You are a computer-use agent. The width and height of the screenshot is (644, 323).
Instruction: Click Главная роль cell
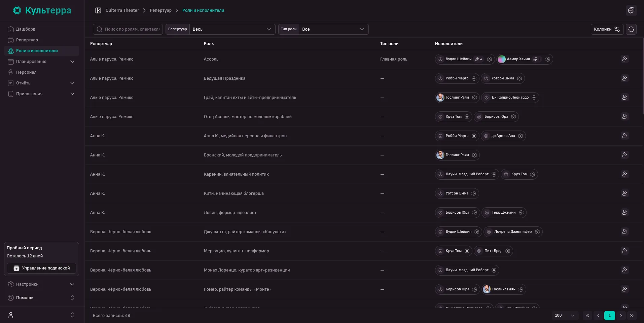(x=394, y=59)
